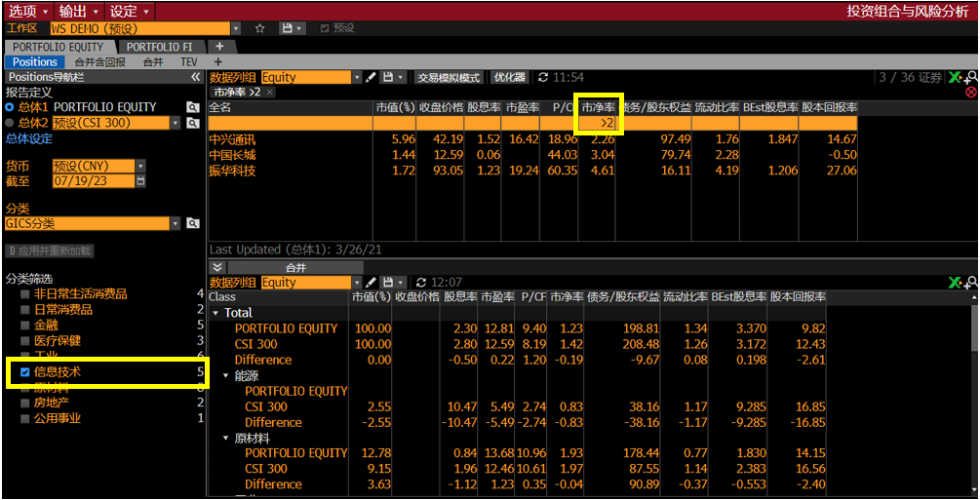Click the search icon beside PORTFOLIO EQUITY
Screen dimensions: 980x500
[194, 107]
